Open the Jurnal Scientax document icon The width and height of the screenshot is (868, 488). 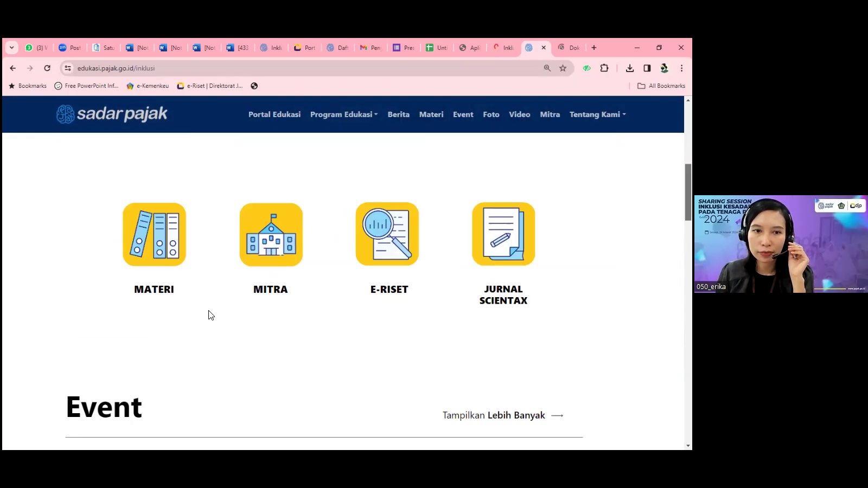[503, 234]
